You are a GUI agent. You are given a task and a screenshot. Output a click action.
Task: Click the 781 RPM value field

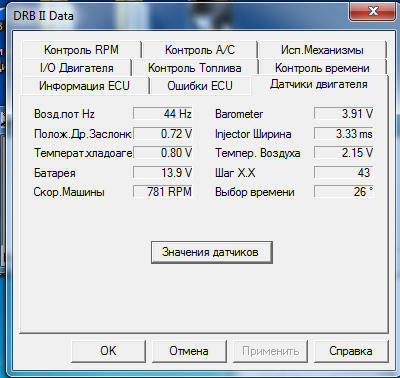163,192
